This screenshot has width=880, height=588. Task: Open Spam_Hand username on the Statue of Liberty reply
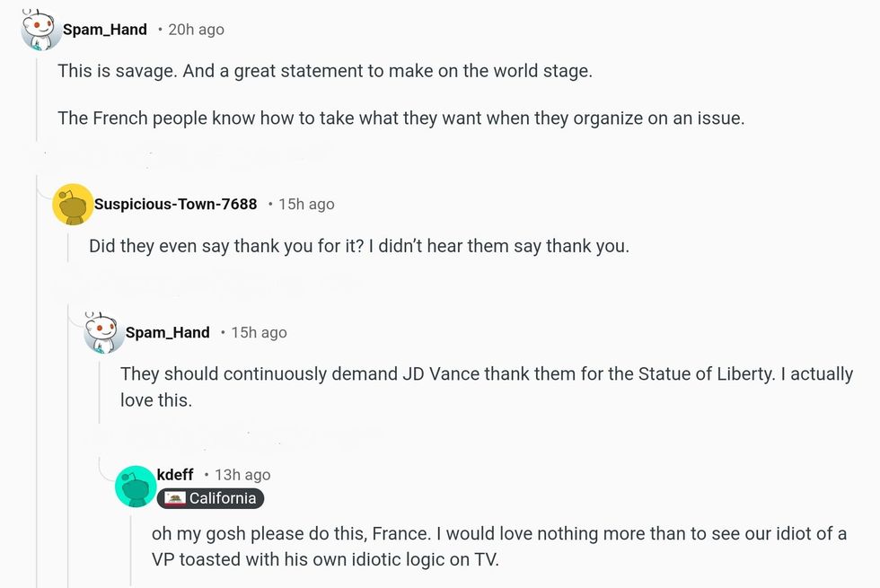(x=167, y=332)
